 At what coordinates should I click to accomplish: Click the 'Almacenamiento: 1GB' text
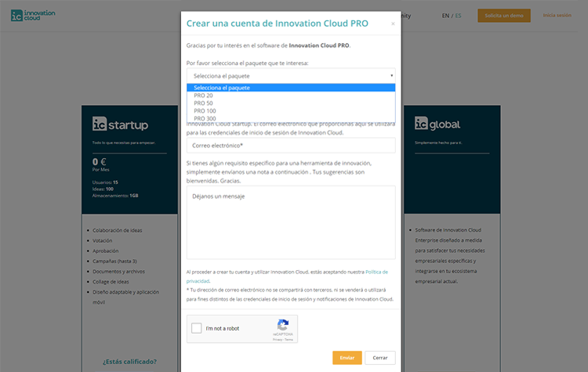click(115, 196)
